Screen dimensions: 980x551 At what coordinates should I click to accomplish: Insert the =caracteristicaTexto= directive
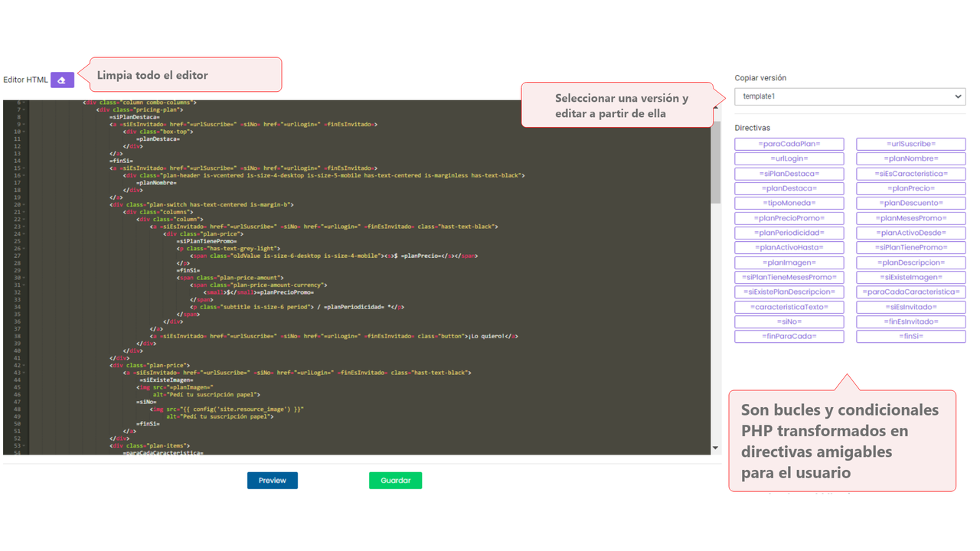[x=789, y=306]
